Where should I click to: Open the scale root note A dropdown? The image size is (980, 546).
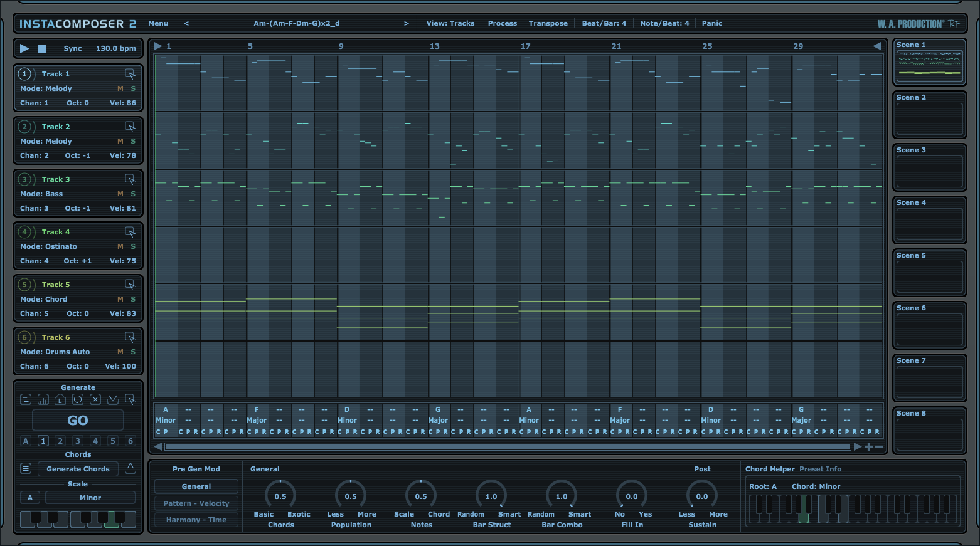click(x=30, y=498)
